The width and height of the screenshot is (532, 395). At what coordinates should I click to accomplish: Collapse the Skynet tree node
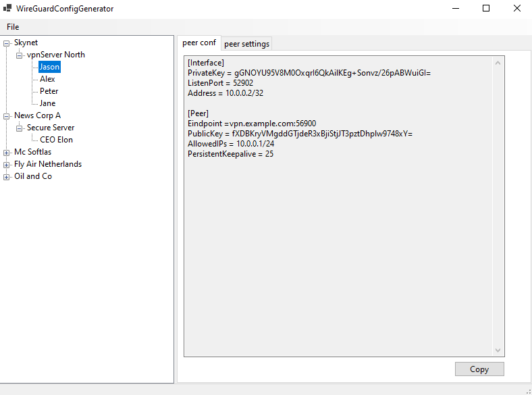point(7,43)
